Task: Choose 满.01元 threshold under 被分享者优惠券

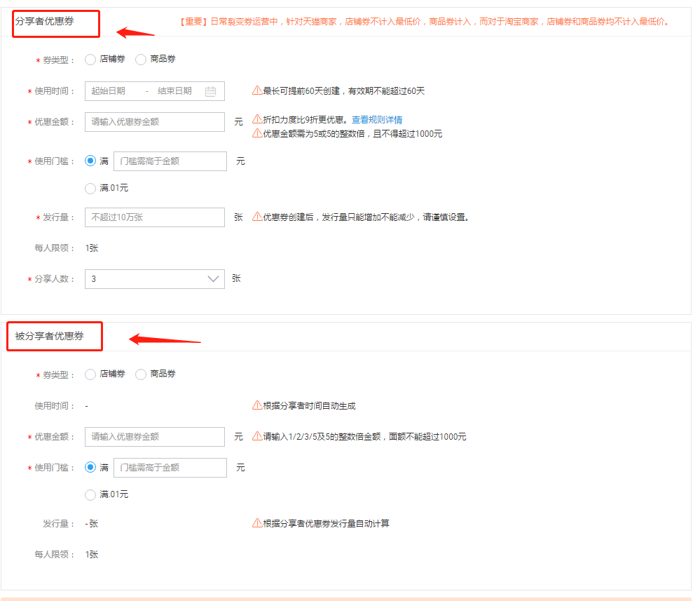Action: point(90,495)
